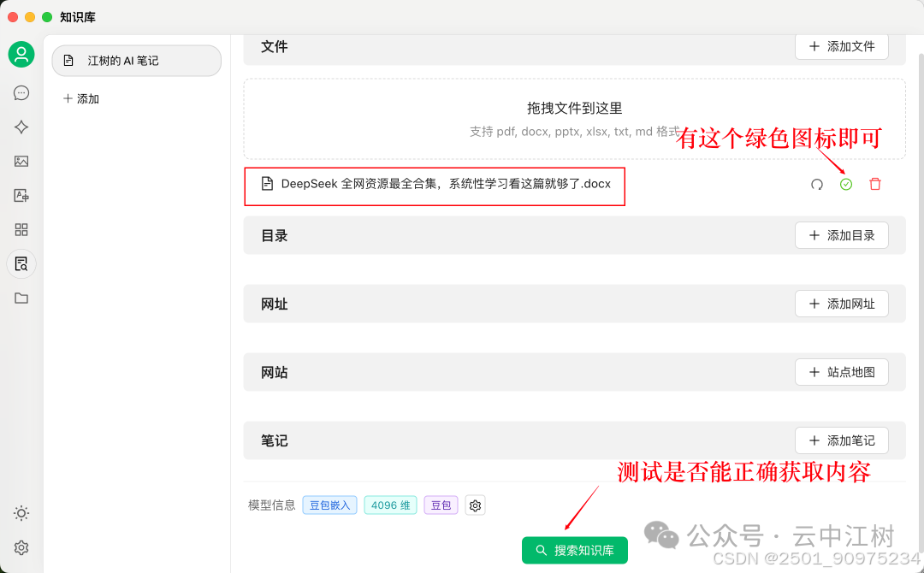Open settings gear in the sidebar
The width and height of the screenshot is (924, 573).
(21, 547)
